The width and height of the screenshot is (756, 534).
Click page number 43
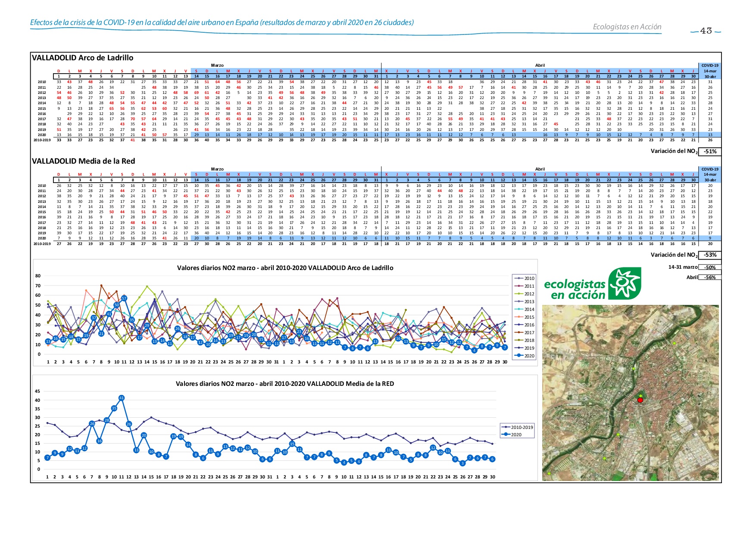point(706,31)
